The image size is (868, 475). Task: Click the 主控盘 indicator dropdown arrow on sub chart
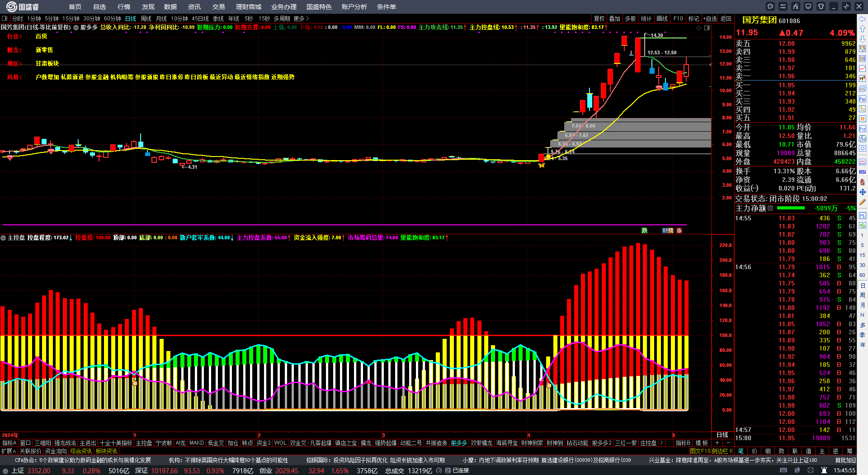click(3, 237)
